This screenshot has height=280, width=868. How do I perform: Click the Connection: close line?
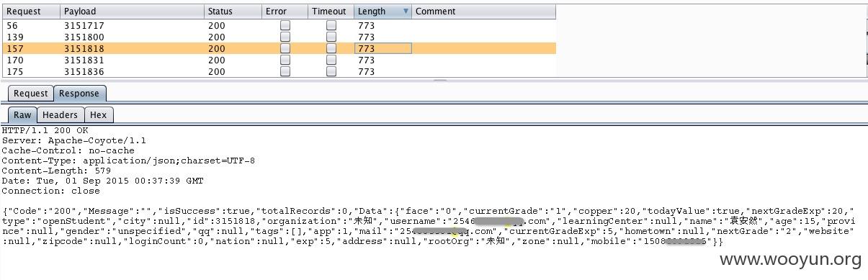[x=50, y=191]
